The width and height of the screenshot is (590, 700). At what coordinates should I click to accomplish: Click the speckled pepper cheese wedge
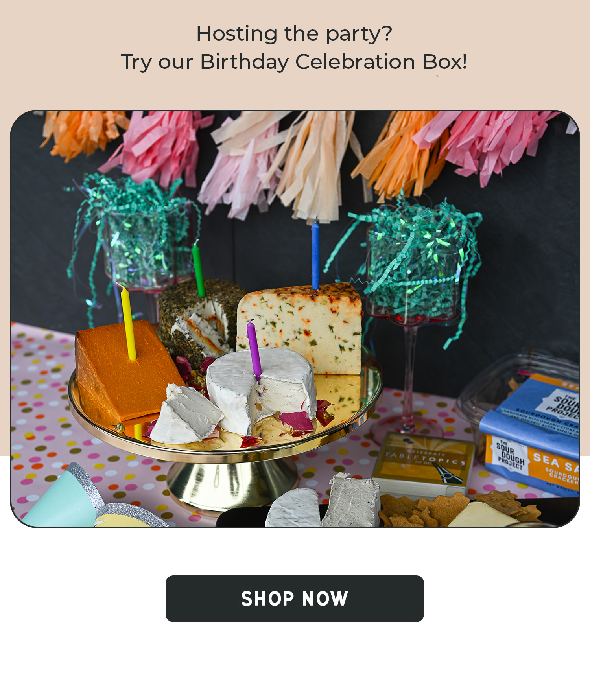300,328
